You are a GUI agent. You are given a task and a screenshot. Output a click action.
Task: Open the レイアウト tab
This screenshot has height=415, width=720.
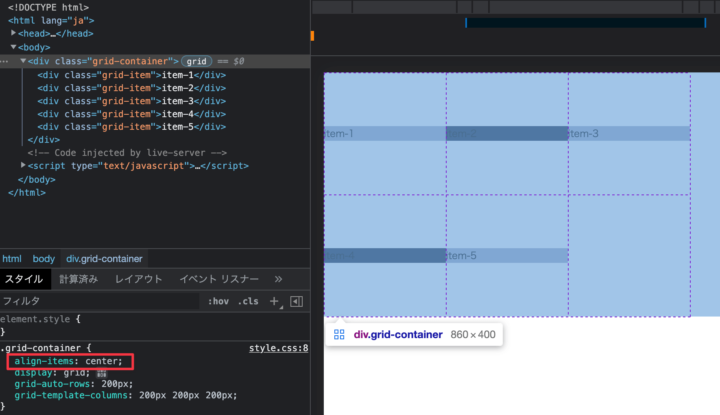139,279
